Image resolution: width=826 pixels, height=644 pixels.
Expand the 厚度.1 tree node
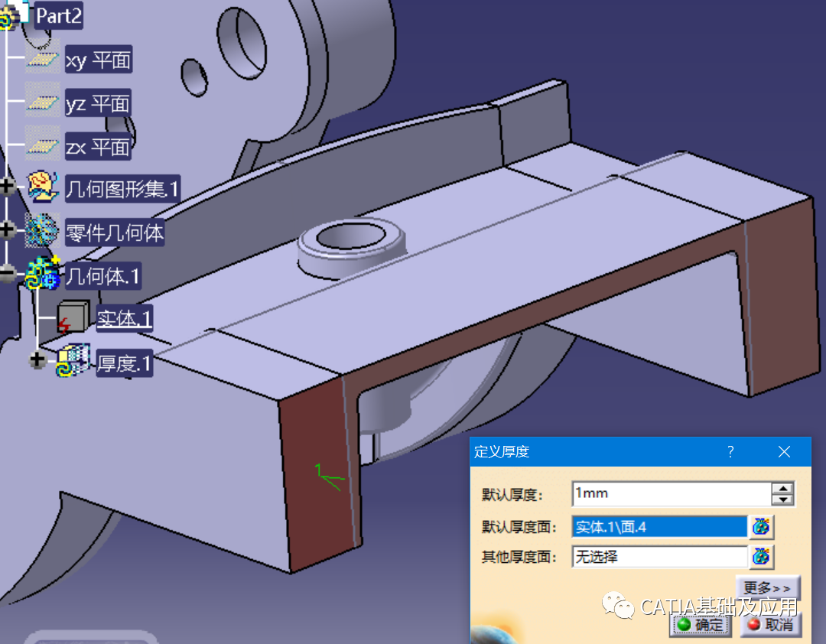coord(37,360)
